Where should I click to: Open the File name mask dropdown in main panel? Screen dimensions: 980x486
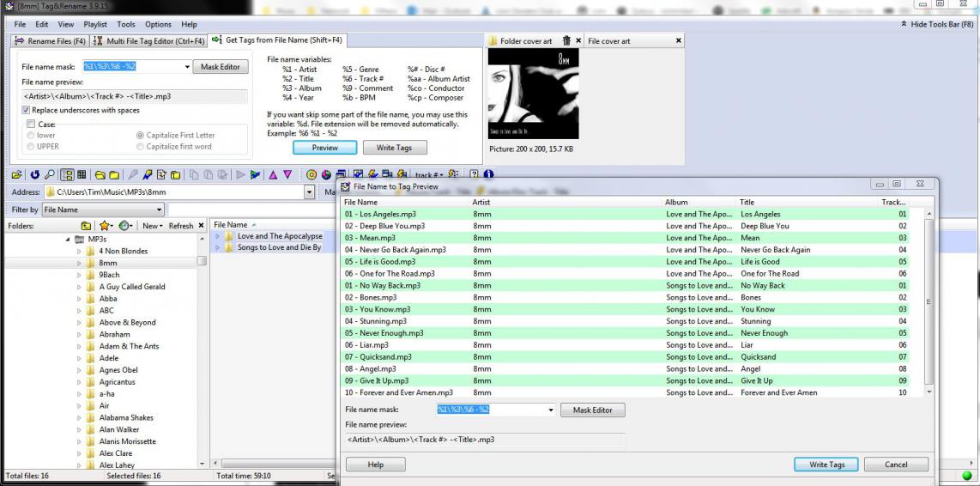coord(187,67)
